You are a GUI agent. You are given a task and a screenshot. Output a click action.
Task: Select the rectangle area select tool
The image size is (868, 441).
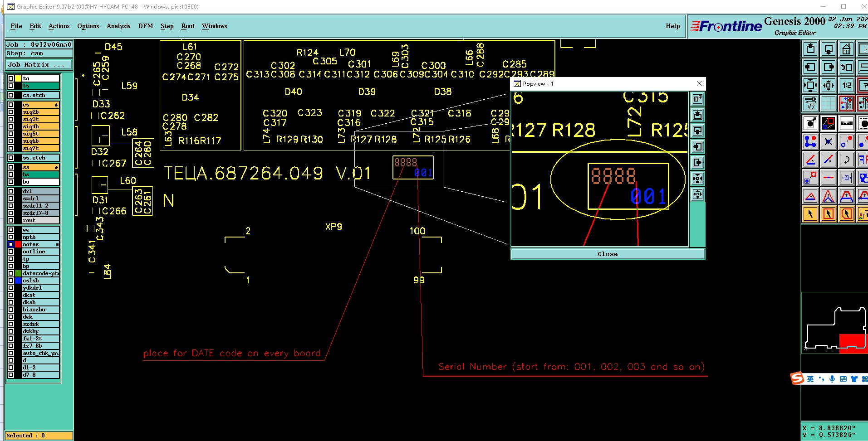(x=829, y=213)
